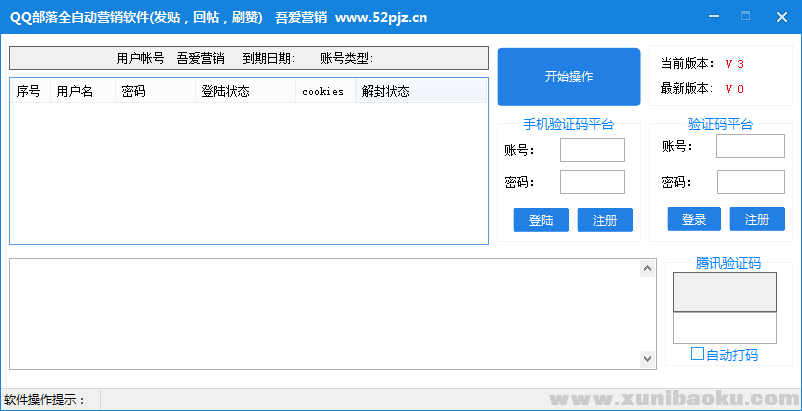The width and height of the screenshot is (802, 411).
Task: Tick the 自动打码 checkbox
Action: [698, 354]
